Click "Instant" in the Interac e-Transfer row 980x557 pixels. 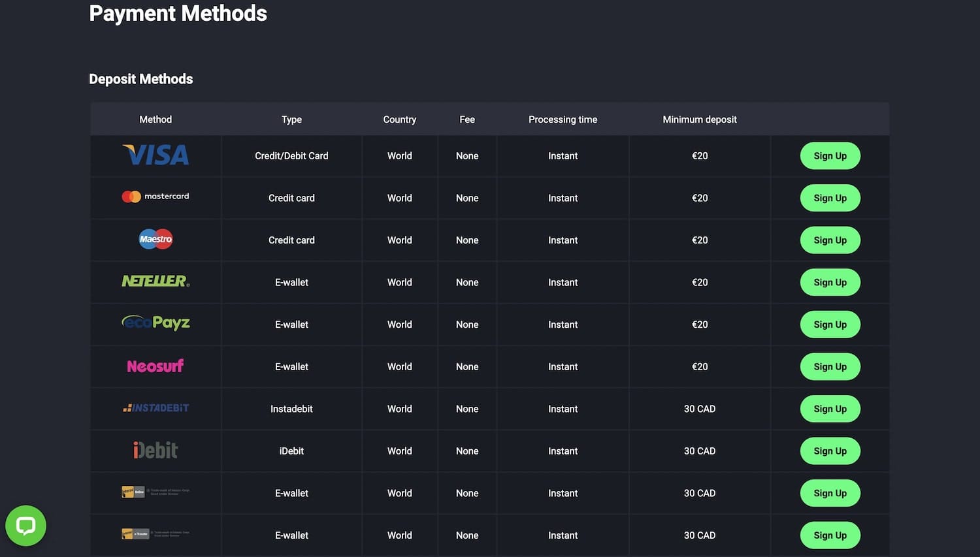[563, 535]
